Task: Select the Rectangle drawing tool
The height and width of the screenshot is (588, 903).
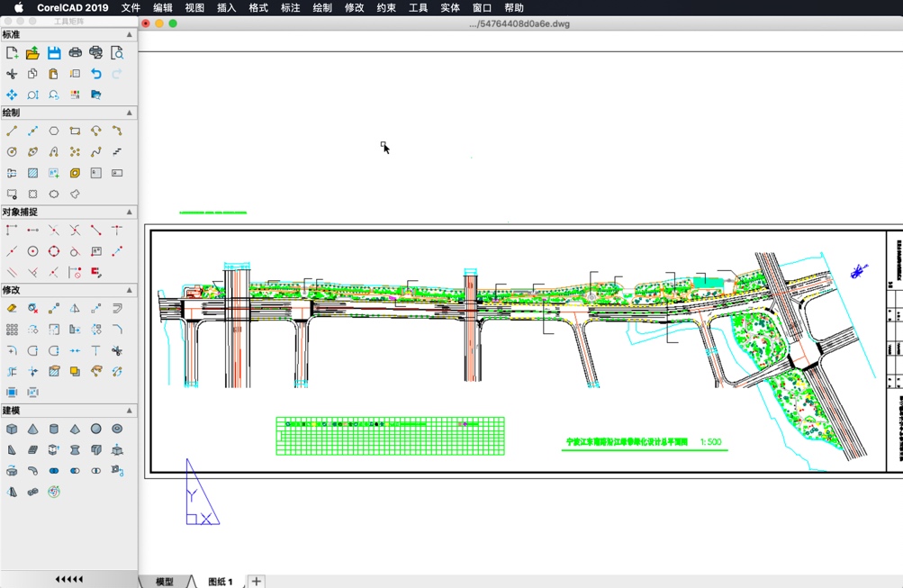Action: pos(75,130)
